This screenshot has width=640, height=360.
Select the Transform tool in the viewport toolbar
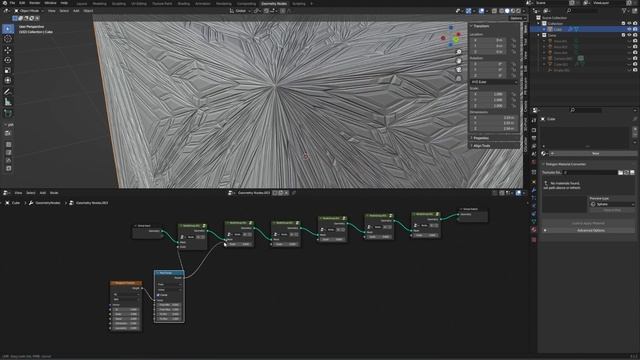[x=8, y=80]
